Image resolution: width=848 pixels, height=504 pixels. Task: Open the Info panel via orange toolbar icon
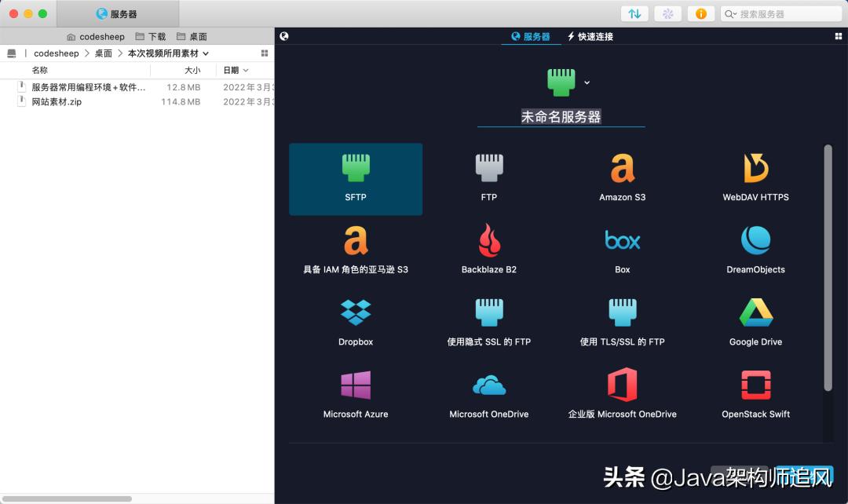pyautogui.click(x=700, y=13)
